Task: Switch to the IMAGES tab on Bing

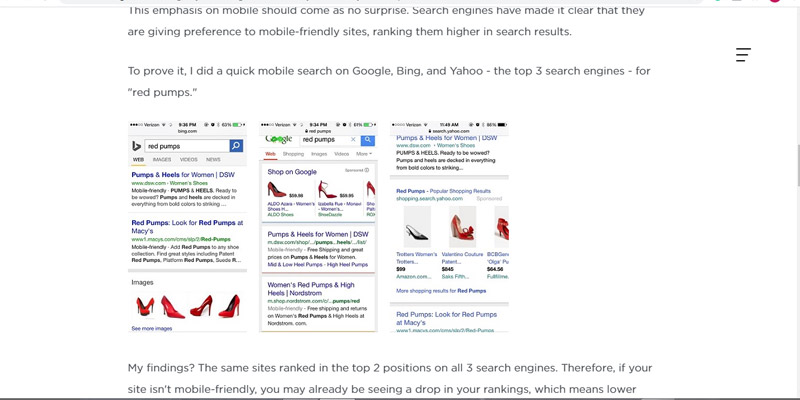Action: (162, 160)
